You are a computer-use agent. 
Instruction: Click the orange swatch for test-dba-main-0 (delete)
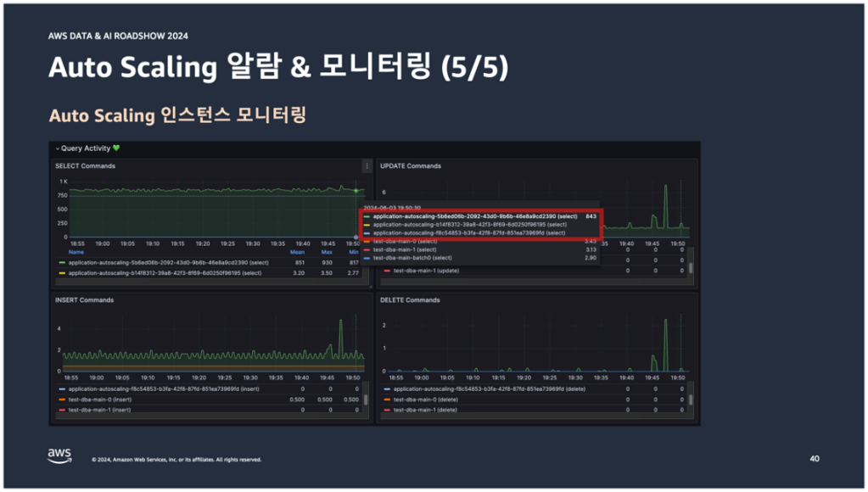coord(387,399)
